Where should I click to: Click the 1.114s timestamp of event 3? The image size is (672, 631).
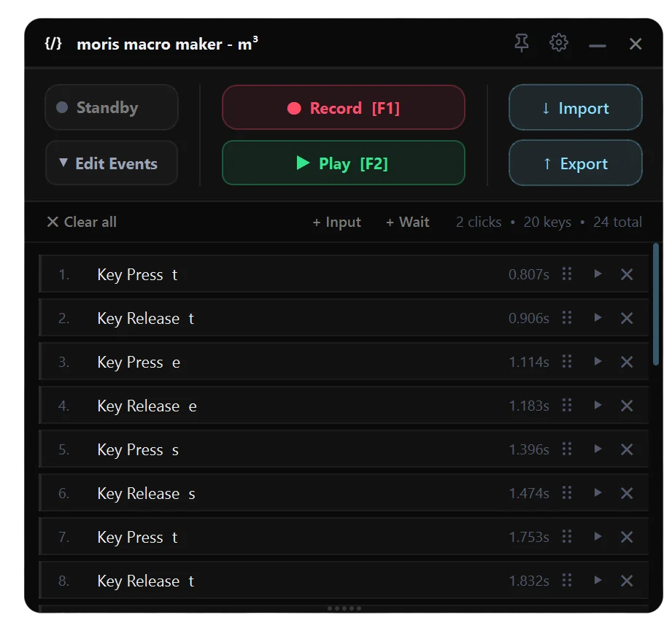[x=529, y=362]
